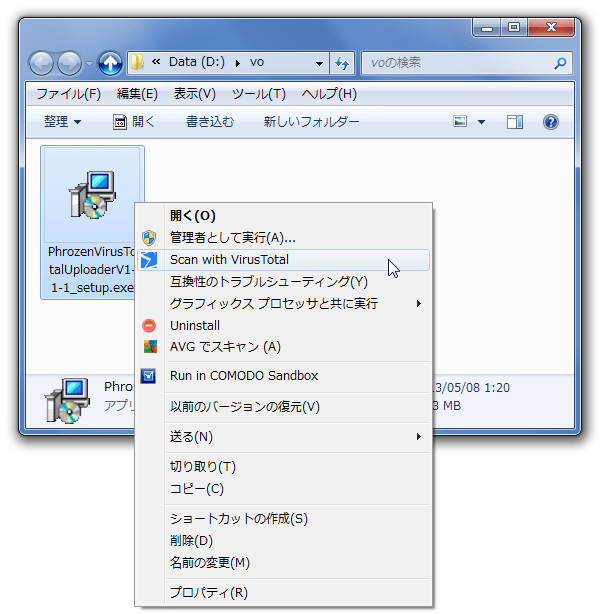Image resolution: width=602 pixels, height=614 pixels.
Task: Select Scan with VirusTotal
Action: 284,260
